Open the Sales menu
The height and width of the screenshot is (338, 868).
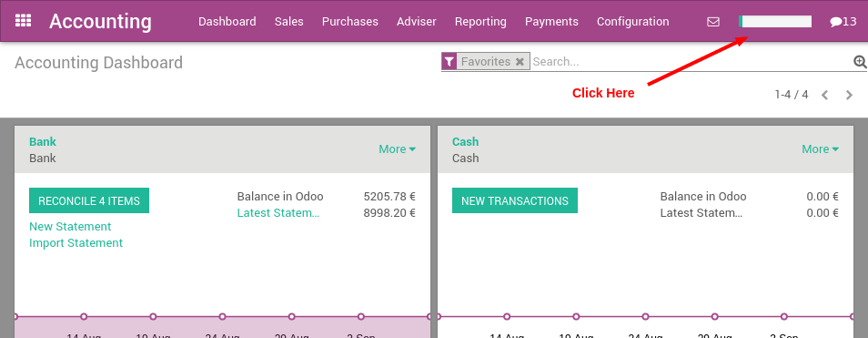[x=289, y=22]
